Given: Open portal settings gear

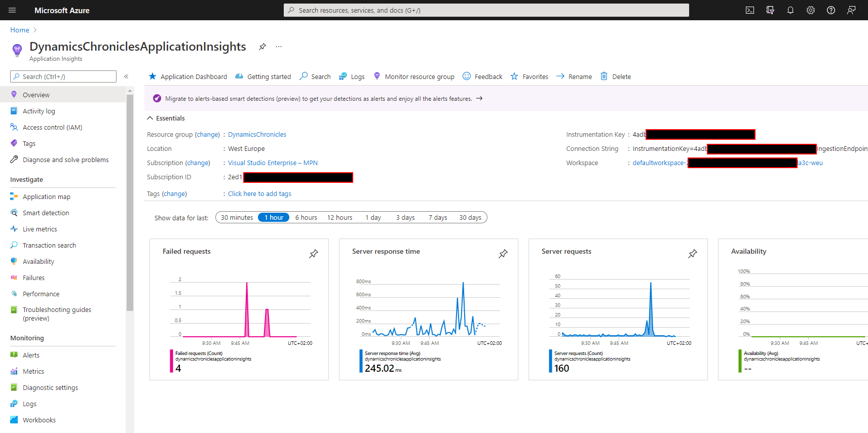Looking at the screenshot, I should (x=811, y=10).
